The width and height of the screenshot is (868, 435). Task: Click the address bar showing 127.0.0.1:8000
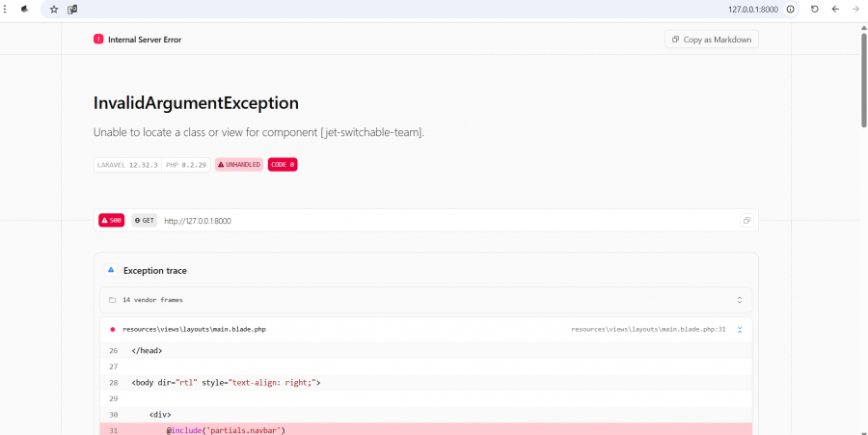(752, 9)
